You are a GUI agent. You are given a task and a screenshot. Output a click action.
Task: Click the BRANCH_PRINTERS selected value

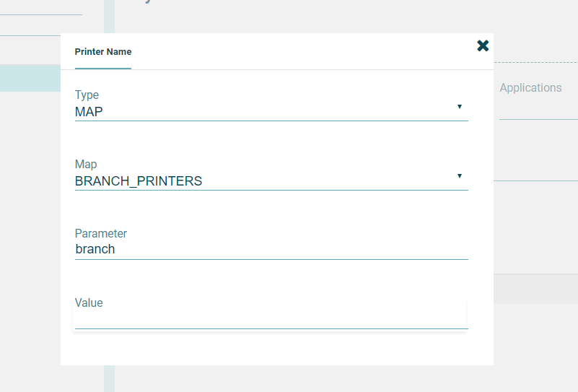(x=139, y=181)
